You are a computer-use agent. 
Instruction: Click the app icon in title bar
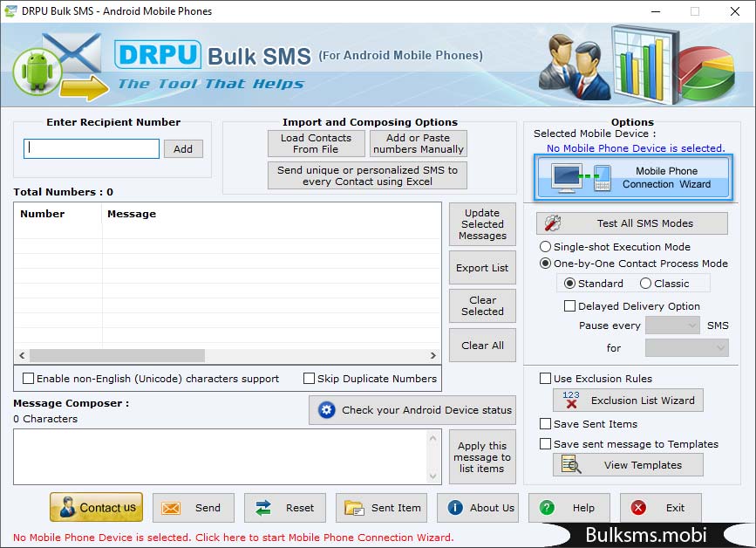click(10, 11)
